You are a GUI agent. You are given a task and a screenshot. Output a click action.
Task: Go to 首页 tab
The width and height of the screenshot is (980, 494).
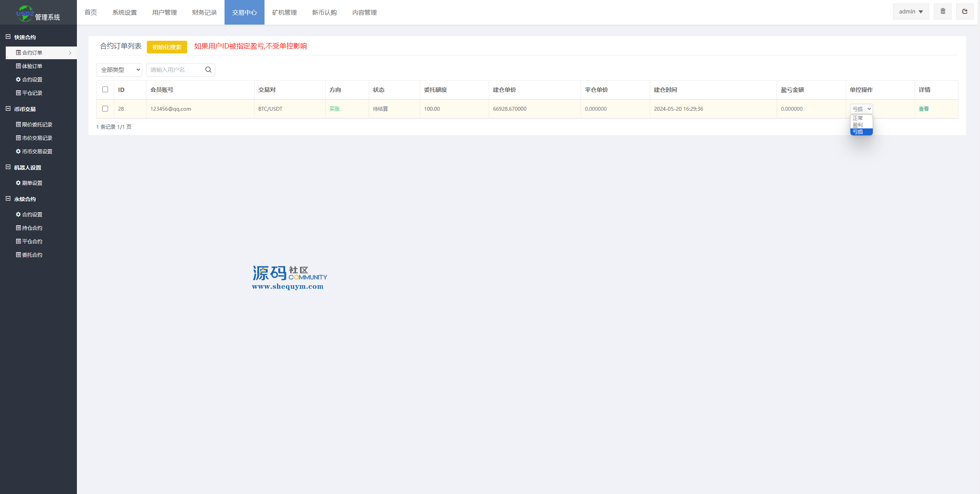(x=91, y=12)
